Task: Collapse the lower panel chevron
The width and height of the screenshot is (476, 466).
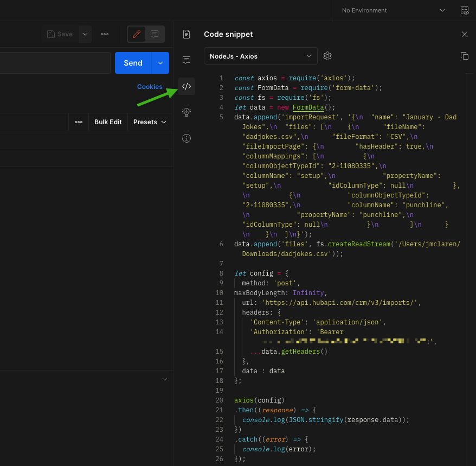Action: [x=164, y=379]
